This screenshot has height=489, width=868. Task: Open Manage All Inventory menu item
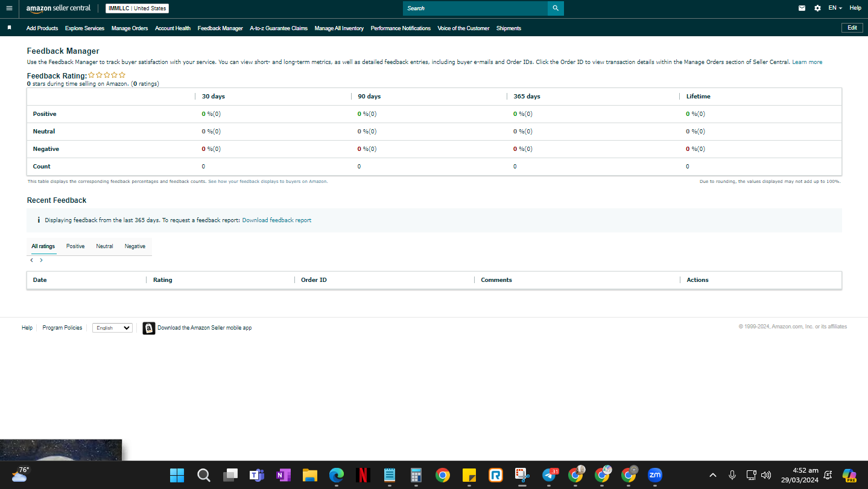click(x=339, y=28)
